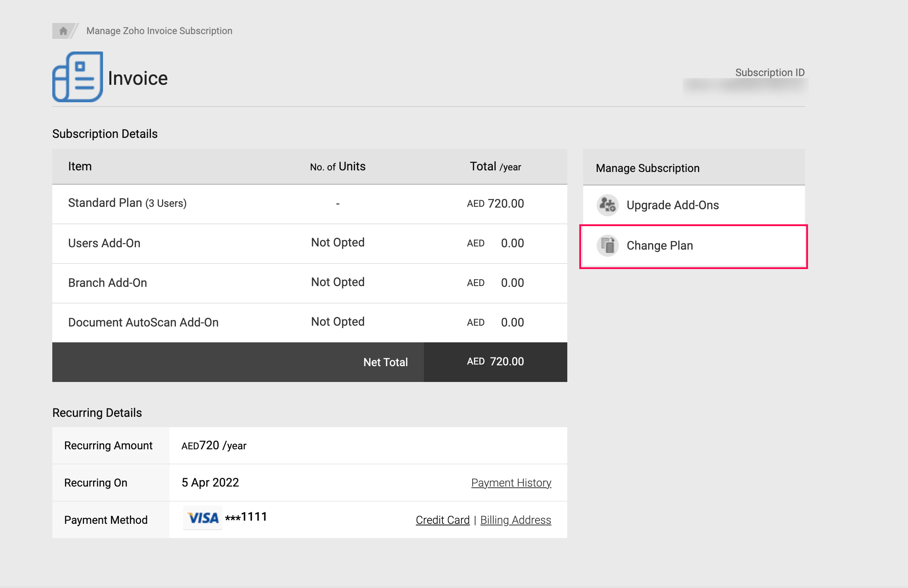Click the 'Total /year' column header

495,166
